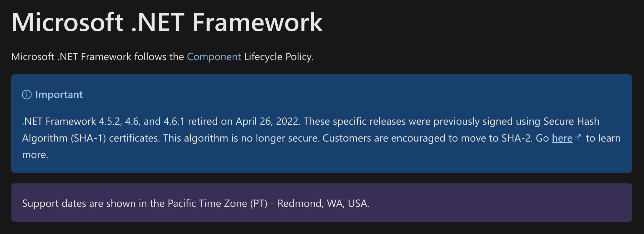Screen dimensions: 644x234
Task: Click the info icon next to Important
Action: click(27, 95)
